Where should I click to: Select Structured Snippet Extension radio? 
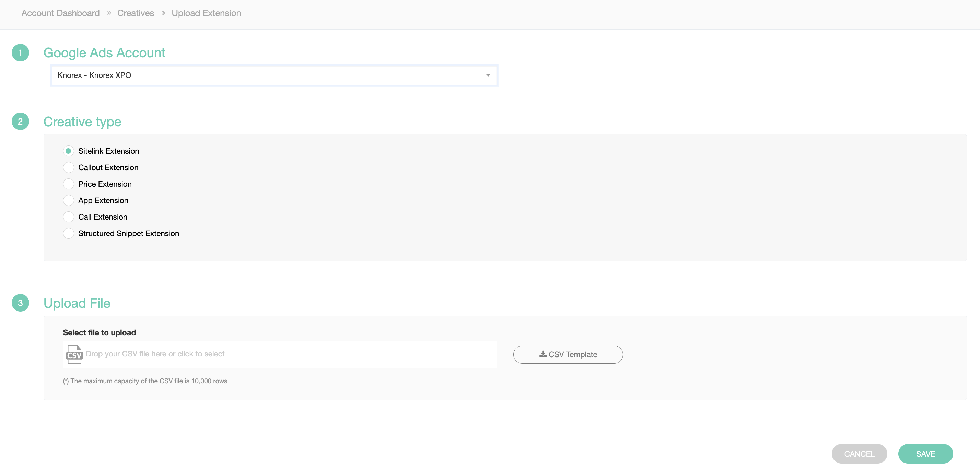[69, 233]
